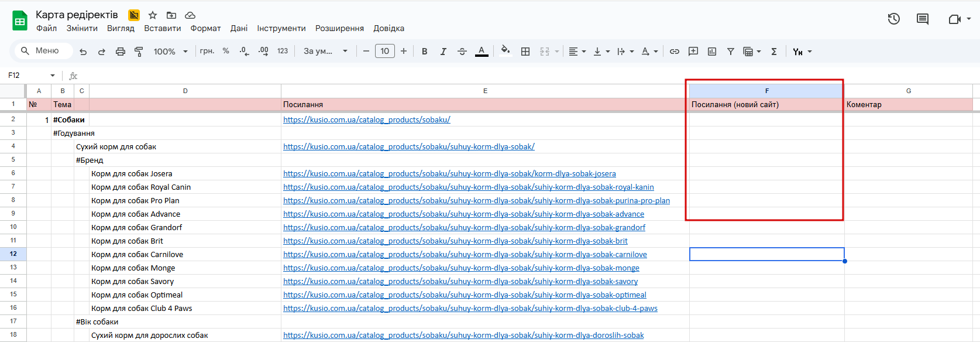The image size is (980, 342).
Task: Redo last action
Action: 101,52
